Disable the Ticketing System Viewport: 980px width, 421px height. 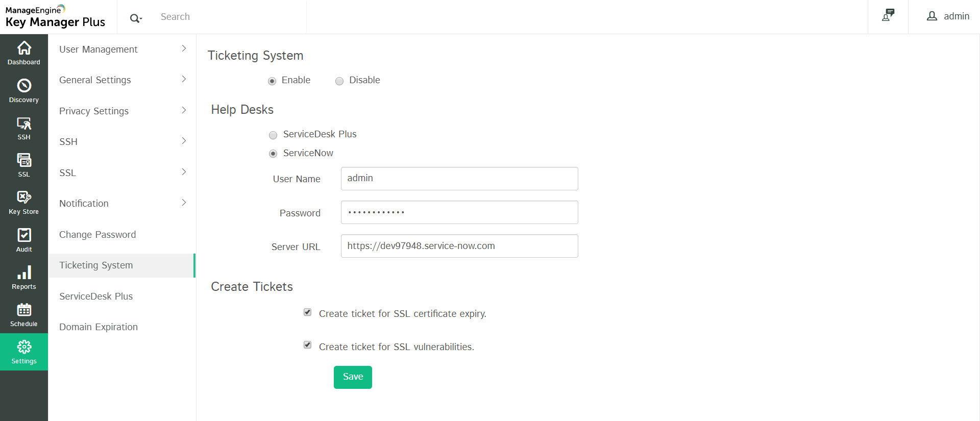coord(339,81)
